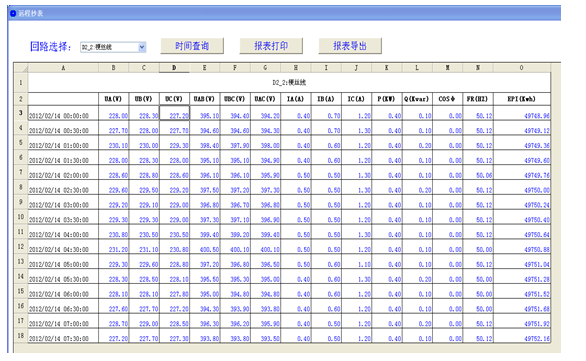Viewport: 586px width, 361px height.
Task: Click the UA(V) column title cell
Action: point(114,99)
